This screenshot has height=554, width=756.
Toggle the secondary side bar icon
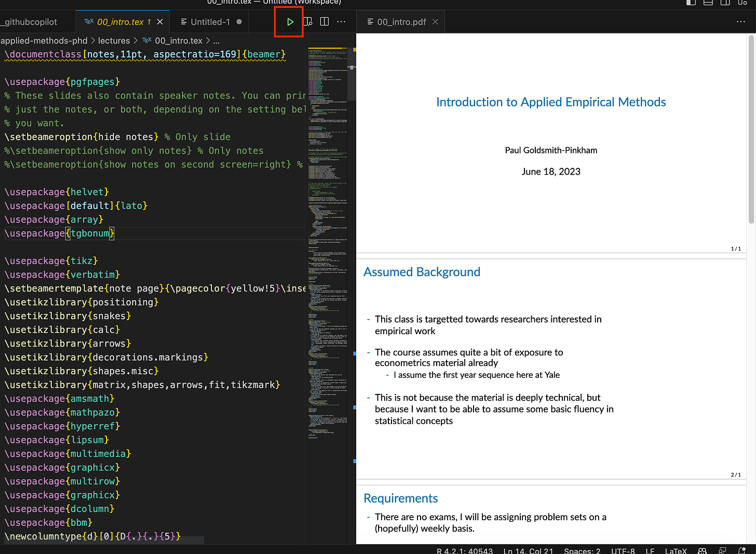(725, 3)
